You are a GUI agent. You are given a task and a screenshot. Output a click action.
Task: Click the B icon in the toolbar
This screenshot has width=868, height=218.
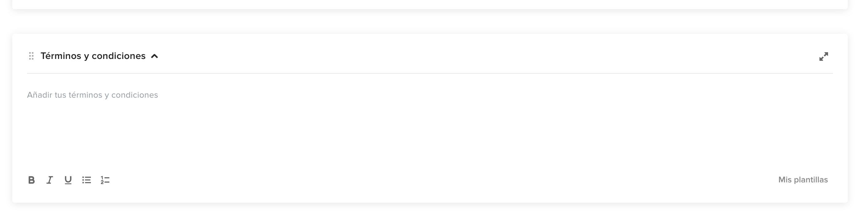(31, 180)
